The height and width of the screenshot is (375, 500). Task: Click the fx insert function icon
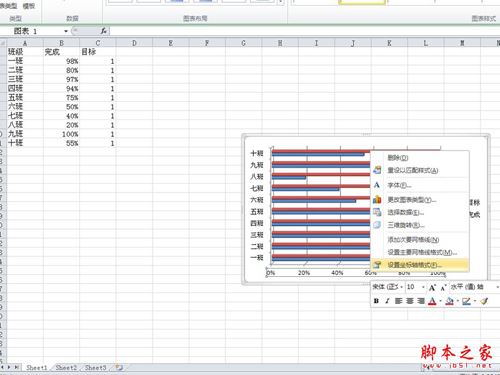[x=104, y=31]
